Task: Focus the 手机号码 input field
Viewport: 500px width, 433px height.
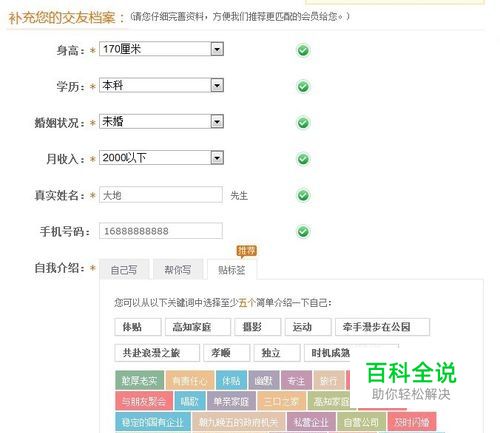Action: (x=161, y=231)
